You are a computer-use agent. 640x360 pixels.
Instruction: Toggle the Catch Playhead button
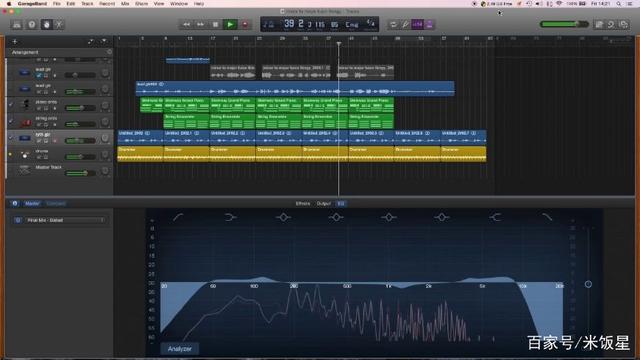104,41
